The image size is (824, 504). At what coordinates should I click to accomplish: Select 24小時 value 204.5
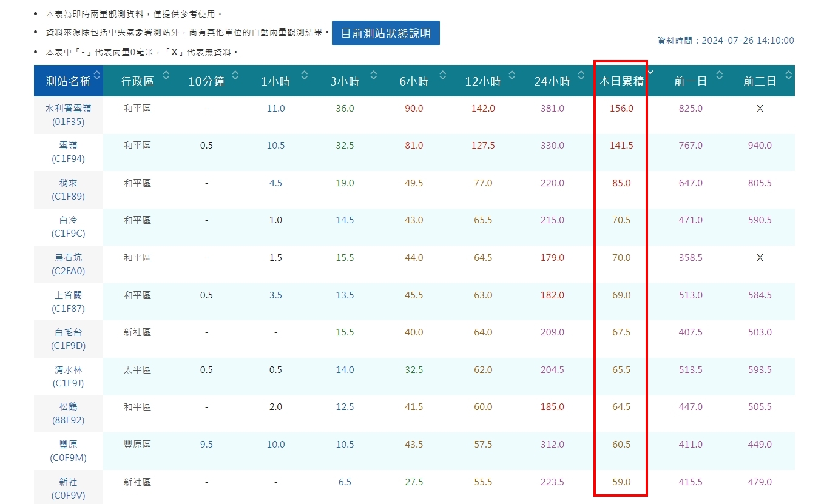coord(552,370)
